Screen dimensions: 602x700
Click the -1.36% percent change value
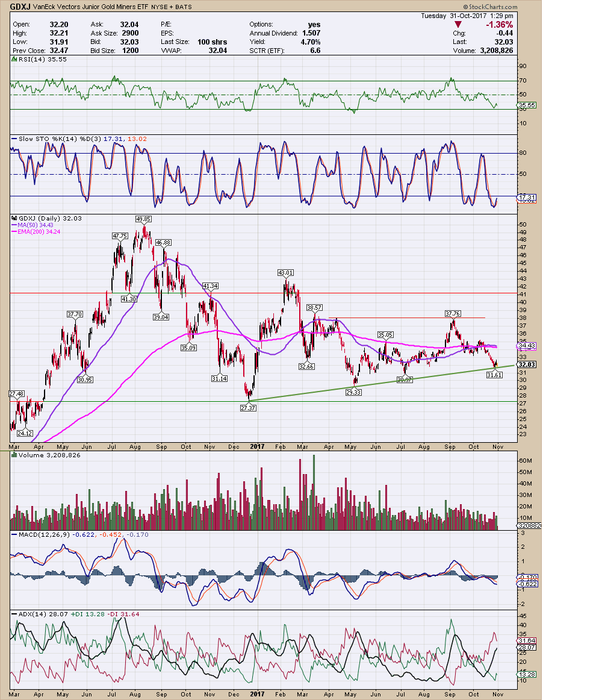pyautogui.click(x=500, y=25)
